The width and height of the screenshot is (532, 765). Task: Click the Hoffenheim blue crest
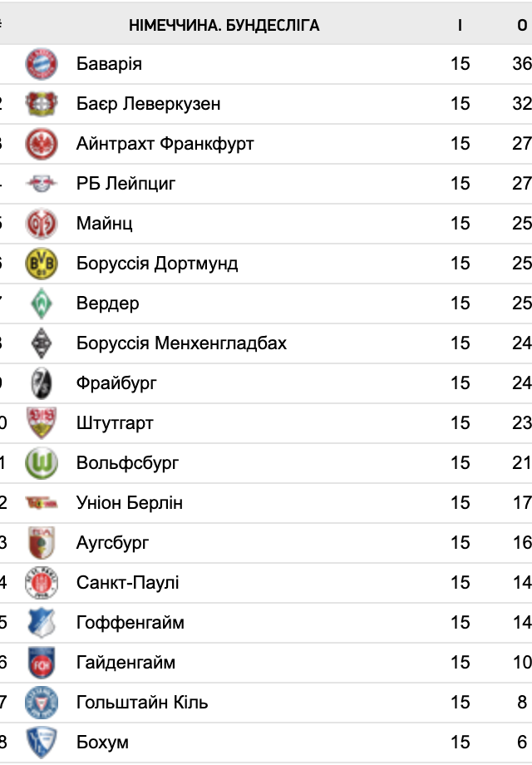coord(42,623)
